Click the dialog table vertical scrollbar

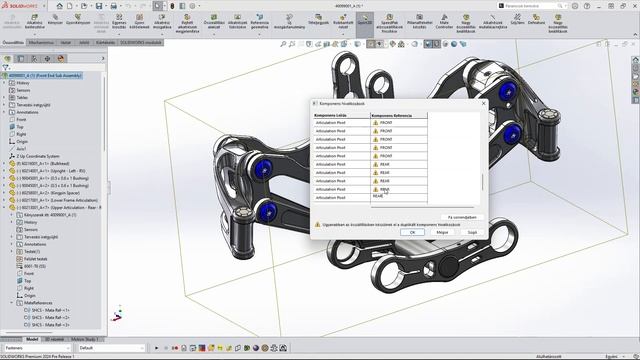pyautogui.click(x=482, y=182)
